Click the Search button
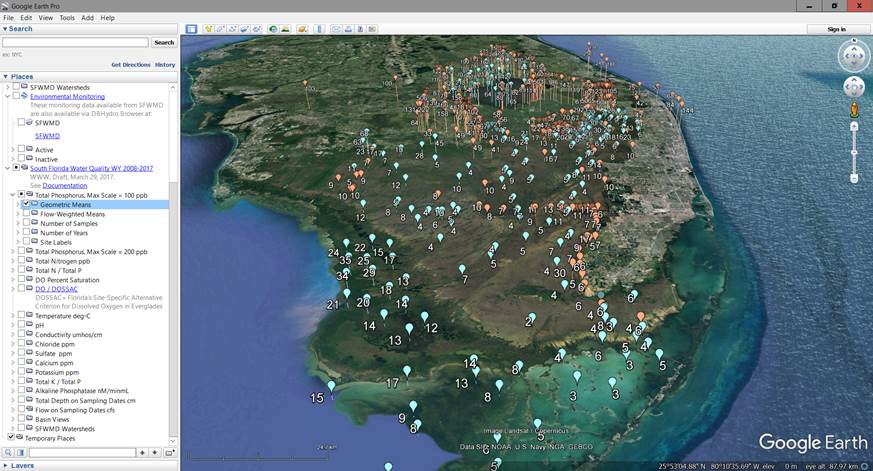The image size is (873, 471). pyautogui.click(x=164, y=42)
